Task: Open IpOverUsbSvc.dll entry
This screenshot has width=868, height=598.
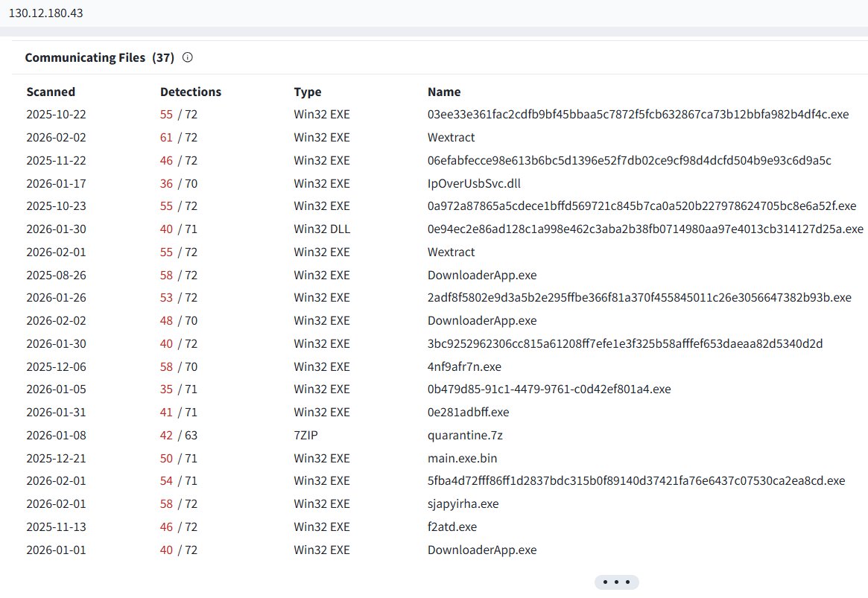Action: tap(474, 184)
